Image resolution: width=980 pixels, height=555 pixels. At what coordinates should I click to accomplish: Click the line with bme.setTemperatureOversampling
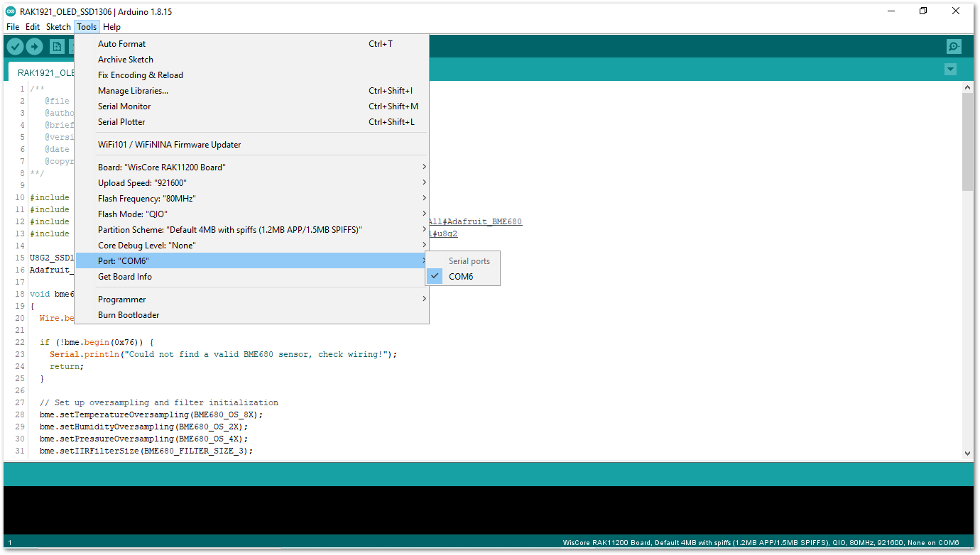(151, 414)
